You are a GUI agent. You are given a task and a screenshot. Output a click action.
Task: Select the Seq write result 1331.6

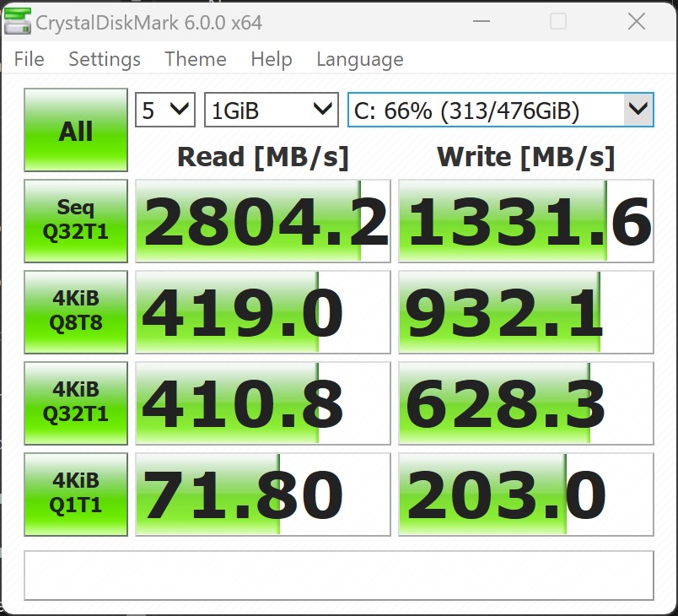click(x=526, y=221)
